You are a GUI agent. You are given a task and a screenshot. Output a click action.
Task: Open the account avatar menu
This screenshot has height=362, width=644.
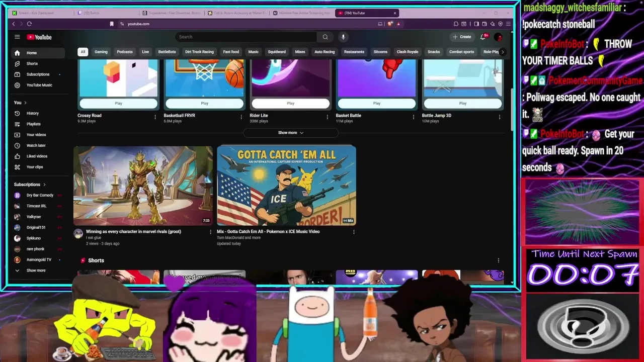coord(498,37)
